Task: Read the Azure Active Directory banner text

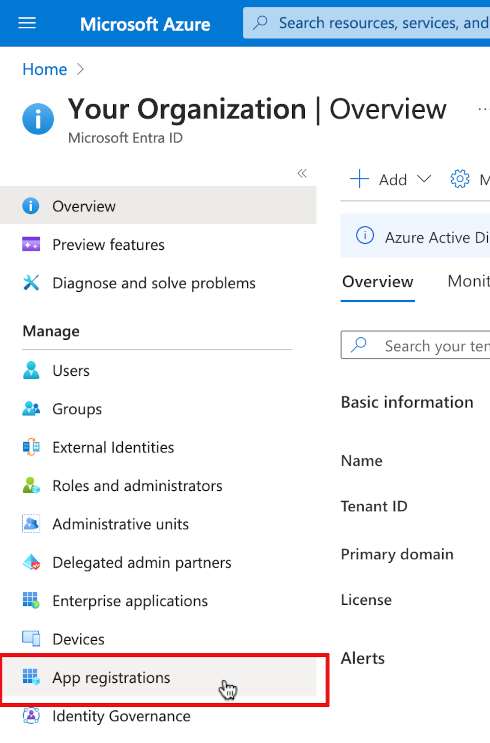Action: point(437,237)
